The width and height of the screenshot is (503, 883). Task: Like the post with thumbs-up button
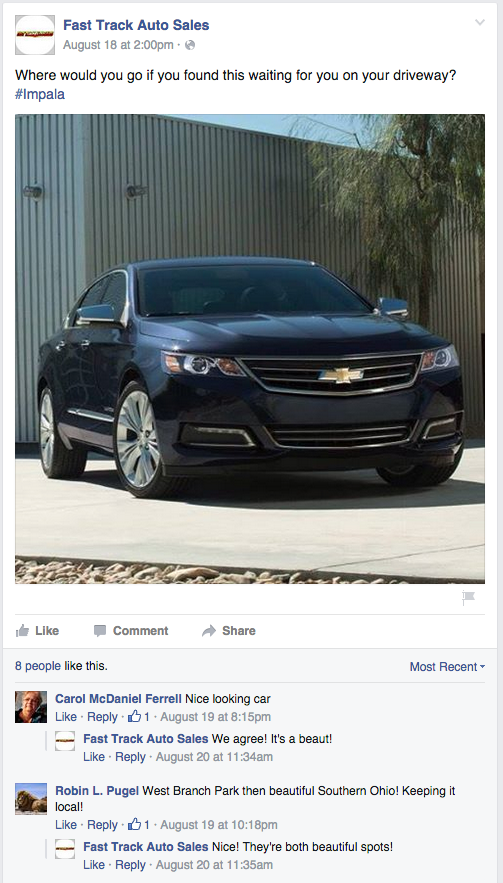tap(37, 631)
